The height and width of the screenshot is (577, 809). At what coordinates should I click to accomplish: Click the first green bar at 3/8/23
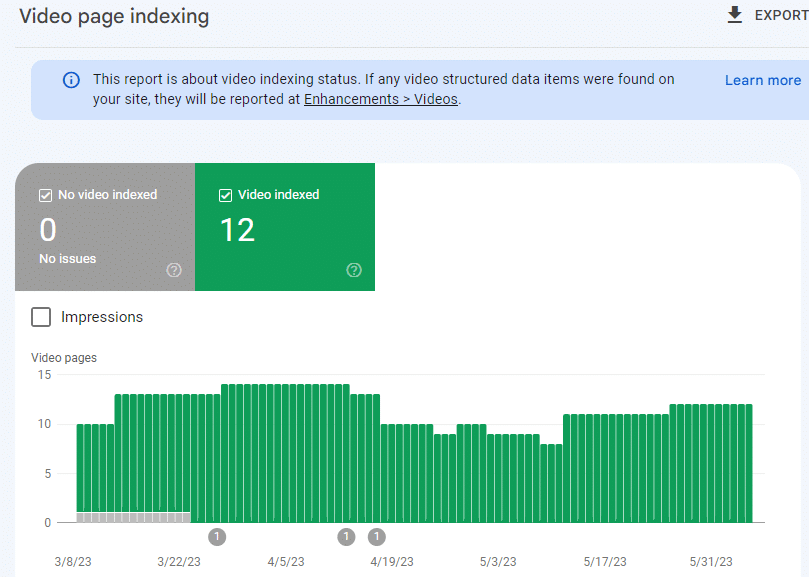[x=81, y=470]
